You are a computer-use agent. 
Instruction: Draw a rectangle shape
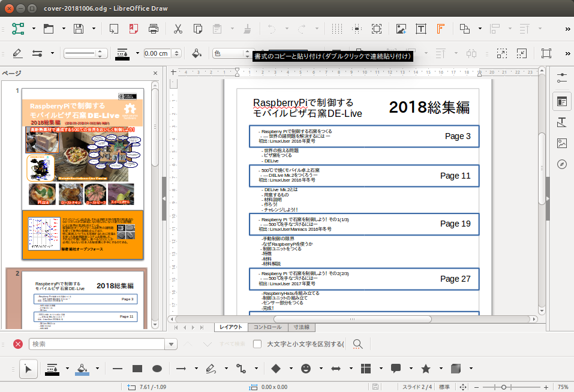pos(137,369)
